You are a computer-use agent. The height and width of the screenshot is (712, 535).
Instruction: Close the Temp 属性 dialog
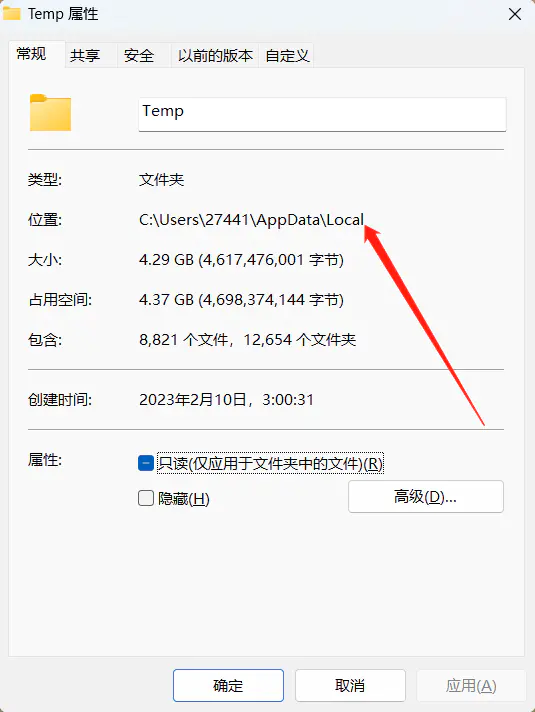pyautogui.click(x=515, y=14)
